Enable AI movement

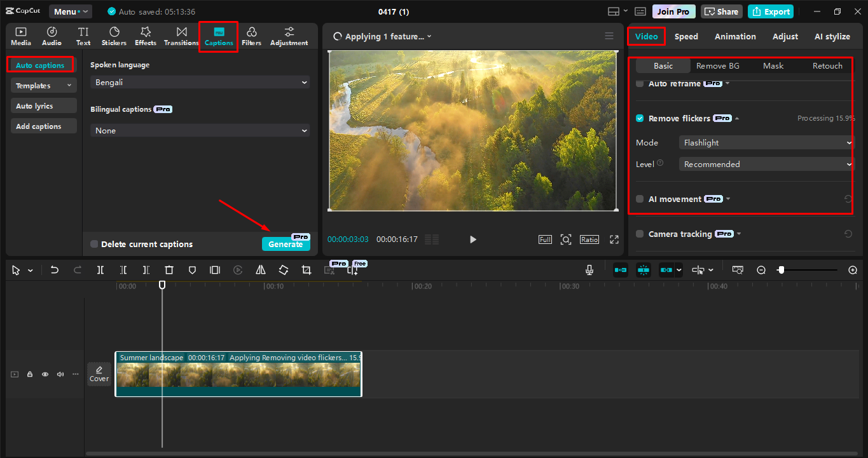coord(639,198)
